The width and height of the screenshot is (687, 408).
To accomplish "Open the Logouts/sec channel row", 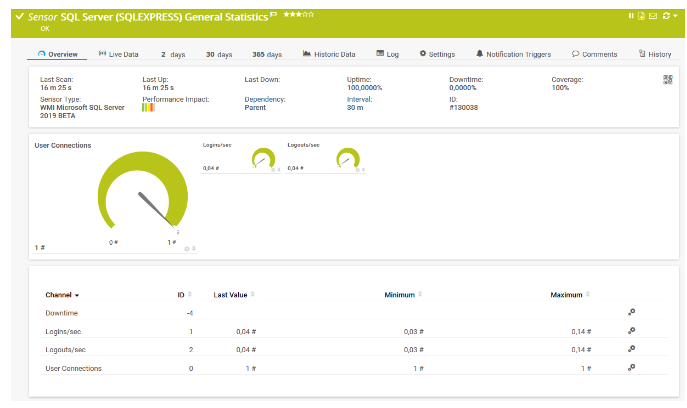I will (x=354, y=350).
